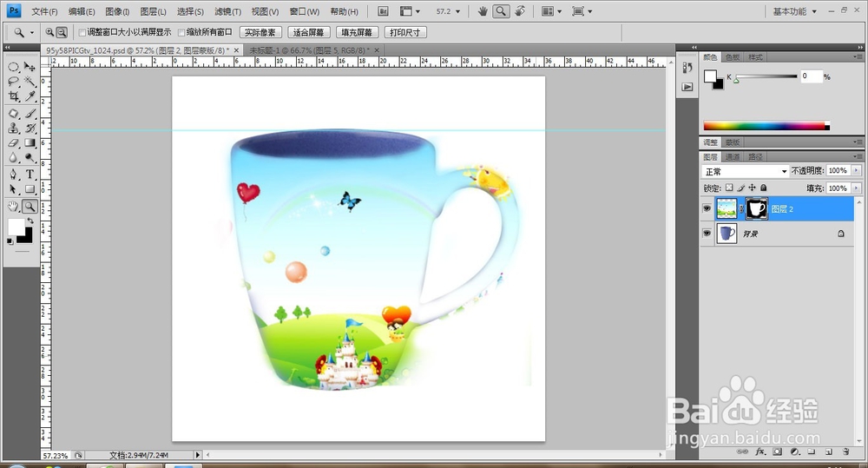This screenshot has width=868, height=468.
Task: Toggle lock image pixels brush icon
Action: [x=740, y=188]
